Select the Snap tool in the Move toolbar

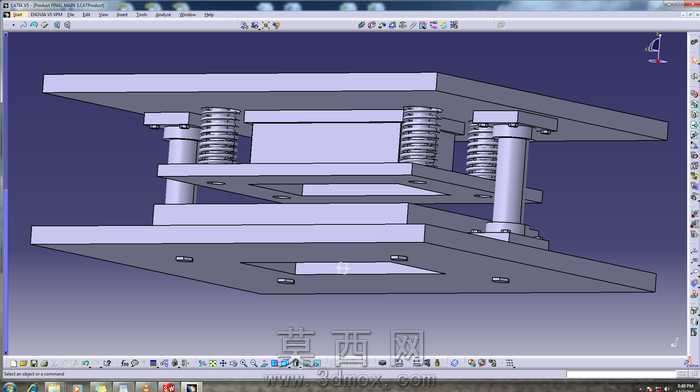pos(255,25)
